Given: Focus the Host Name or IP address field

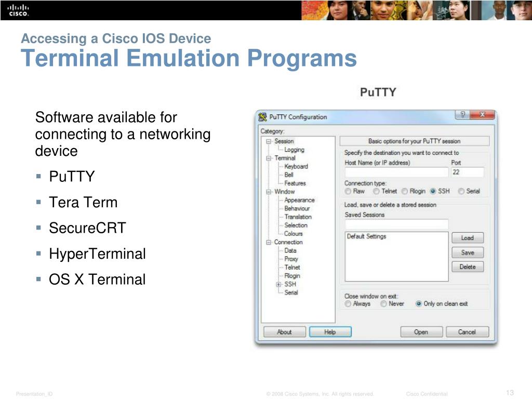Looking at the screenshot, I should [x=396, y=172].
